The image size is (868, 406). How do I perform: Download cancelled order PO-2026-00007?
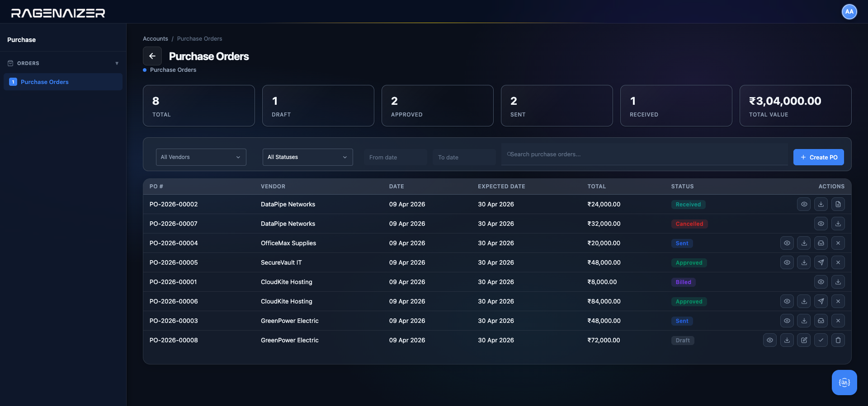(838, 224)
